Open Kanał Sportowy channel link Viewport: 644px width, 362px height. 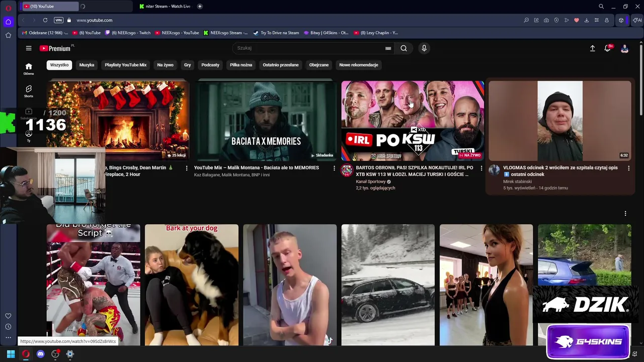point(371,182)
